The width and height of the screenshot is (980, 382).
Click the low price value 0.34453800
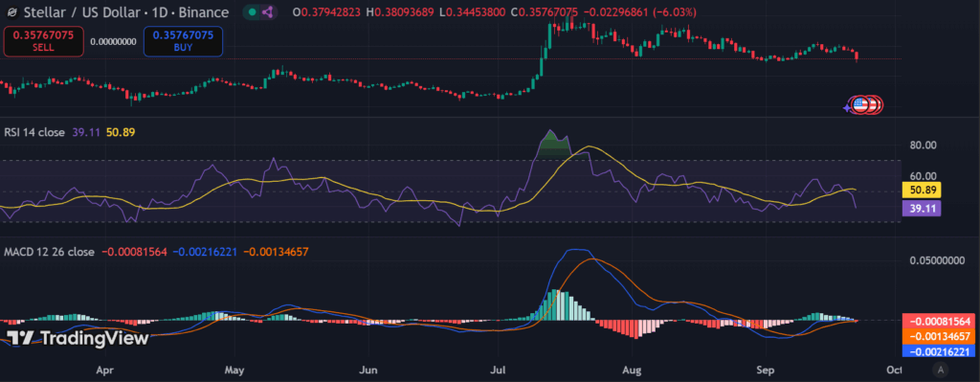click(x=475, y=12)
